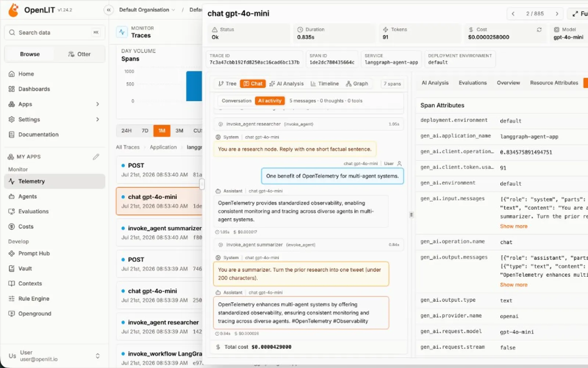Open the Agents section icon
Screen dimensions: 588x368
click(x=12, y=197)
